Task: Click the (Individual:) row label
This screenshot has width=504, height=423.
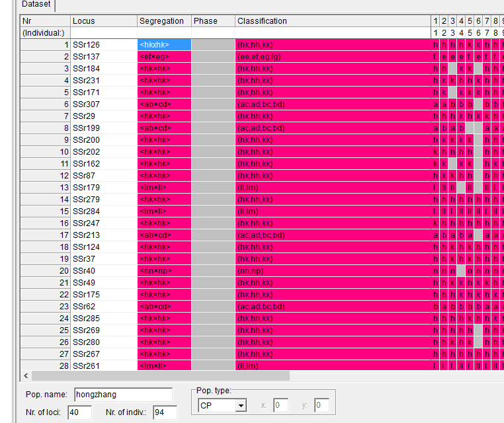Action: [x=46, y=33]
